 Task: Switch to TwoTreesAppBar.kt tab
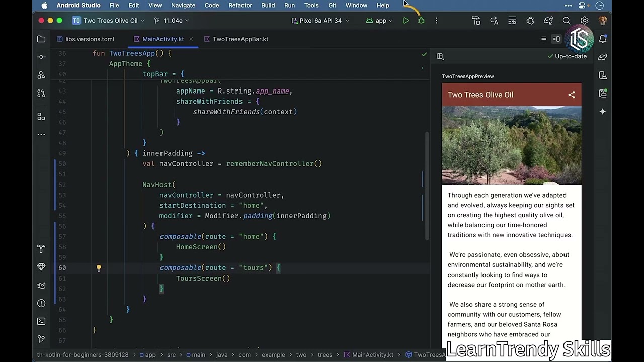click(x=236, y=39)
